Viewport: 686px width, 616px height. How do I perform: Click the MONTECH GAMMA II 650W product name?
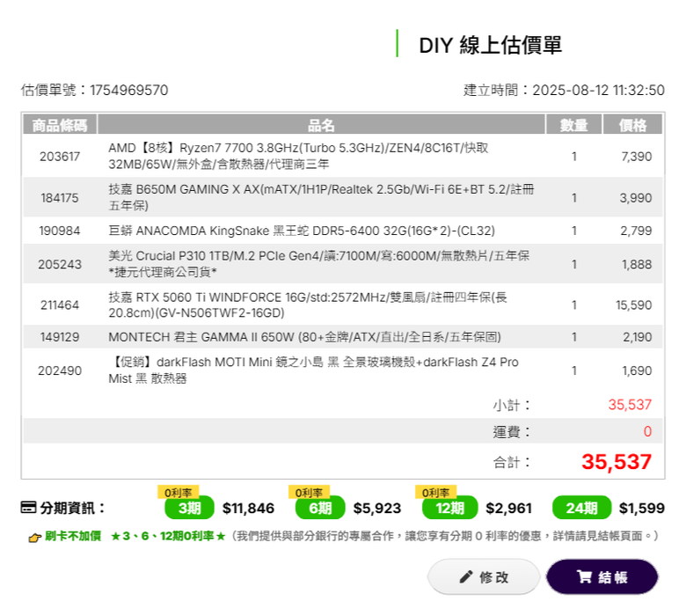click(304, 337)
